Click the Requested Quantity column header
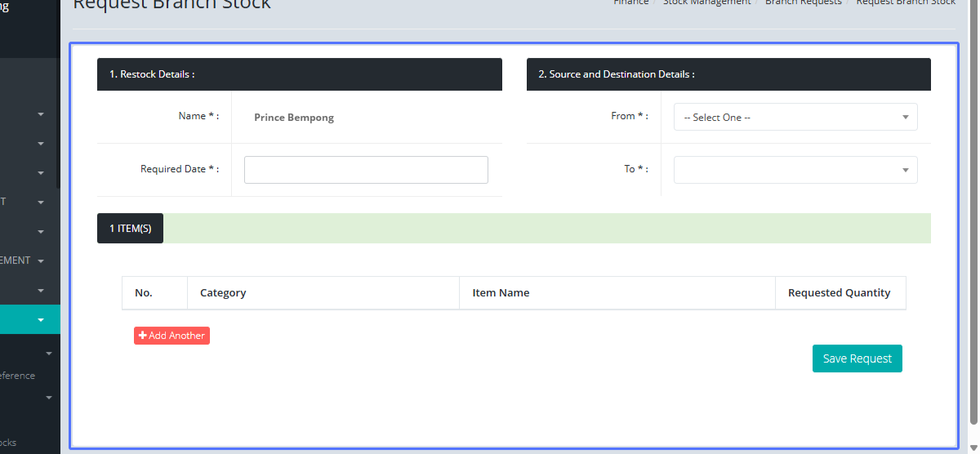The image size is (980, 454). 839,293
